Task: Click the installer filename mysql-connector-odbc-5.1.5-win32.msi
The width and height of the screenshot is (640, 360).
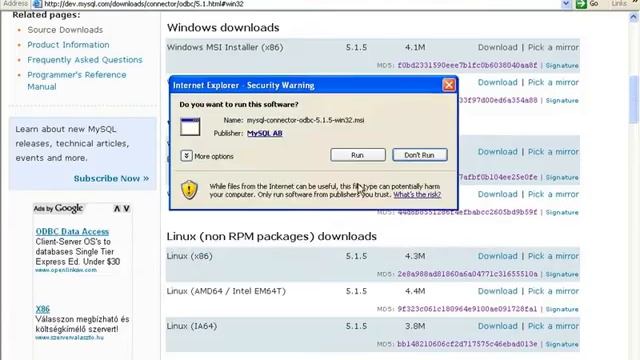Action: [305, 120]
